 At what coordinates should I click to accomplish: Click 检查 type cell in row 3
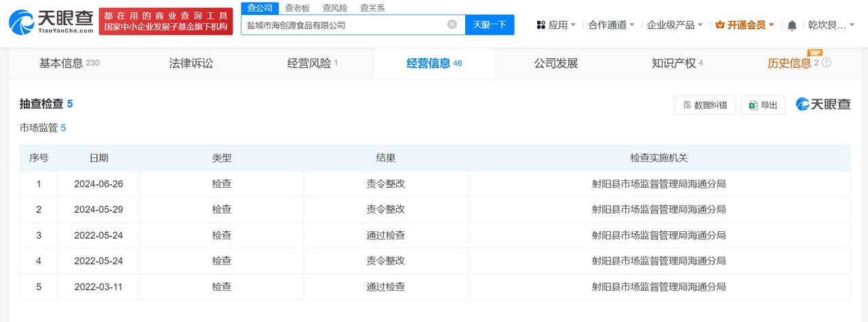click(222, 235)
